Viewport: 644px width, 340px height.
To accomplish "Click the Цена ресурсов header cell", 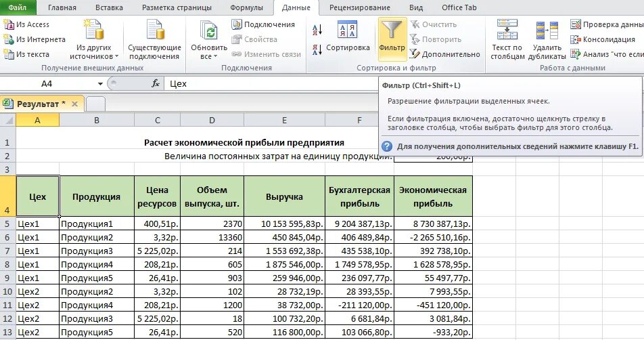I will pos(158,196).
